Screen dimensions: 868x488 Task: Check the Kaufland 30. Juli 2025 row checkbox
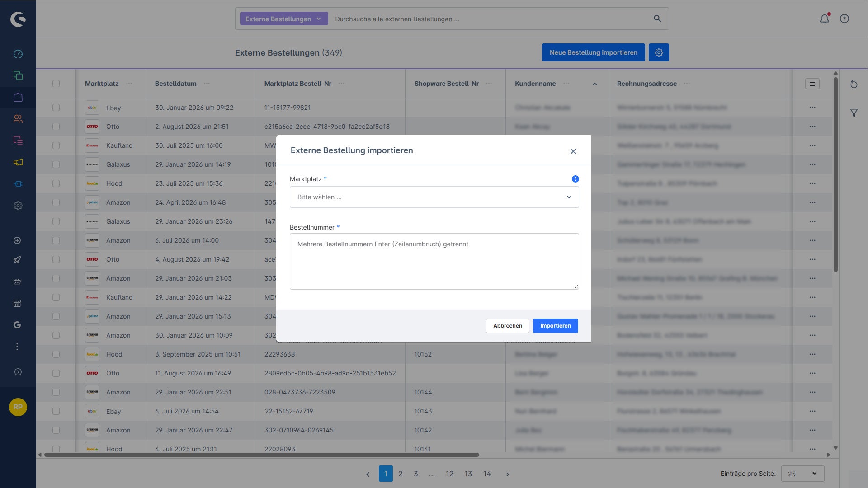click(56, 145)
